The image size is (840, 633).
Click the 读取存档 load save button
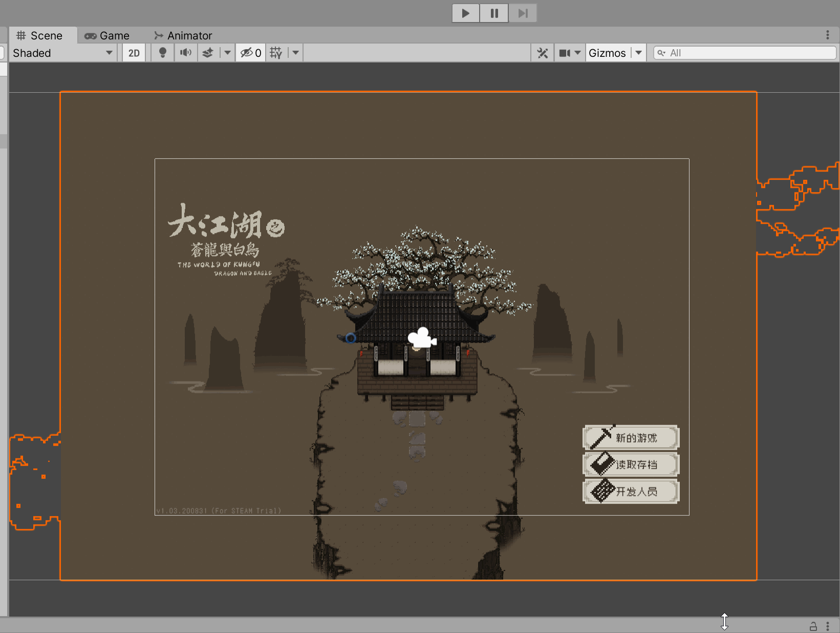(x=631, y=465)
